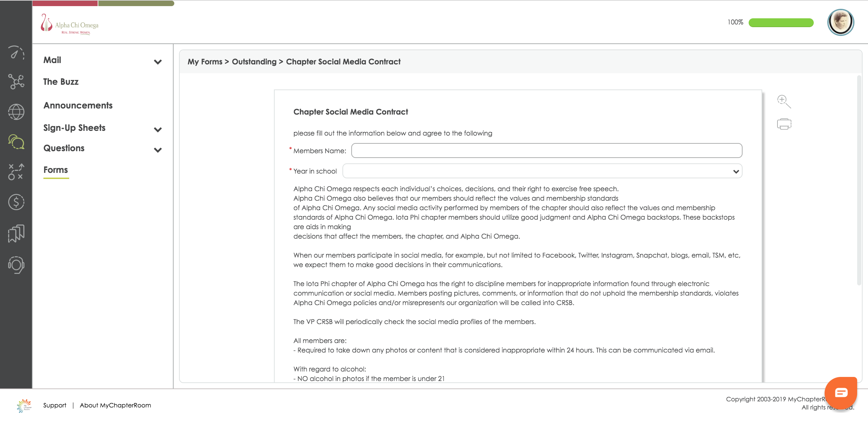This screenshot has height=421, width=868.
Task: Open the bookmarks documents sidebar icon
Action: pyautogui.click(x=16, y=233)
